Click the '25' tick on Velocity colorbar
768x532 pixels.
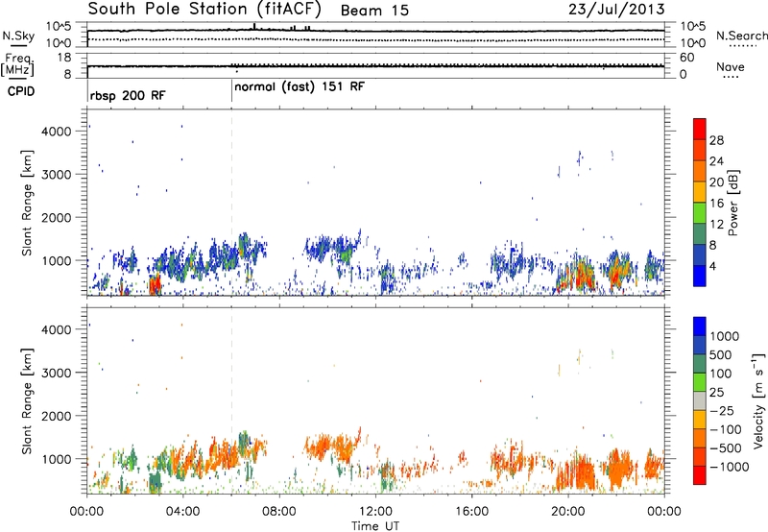[x=717, y=393]
